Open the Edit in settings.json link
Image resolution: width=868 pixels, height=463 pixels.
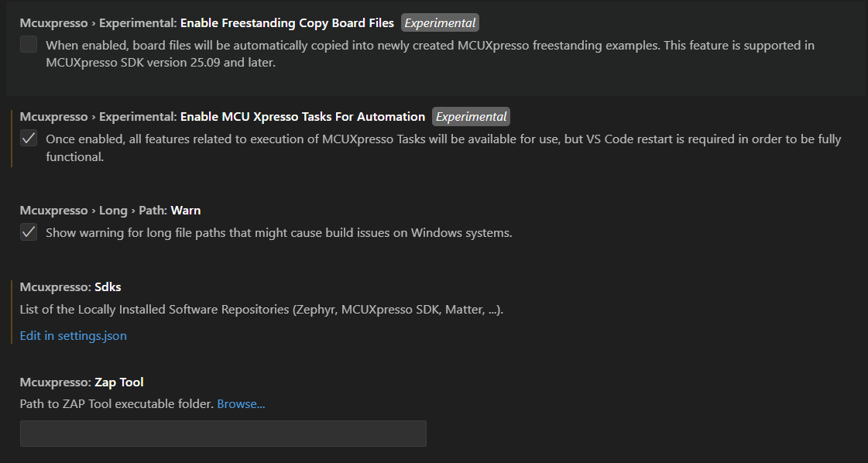click(73, 335)
